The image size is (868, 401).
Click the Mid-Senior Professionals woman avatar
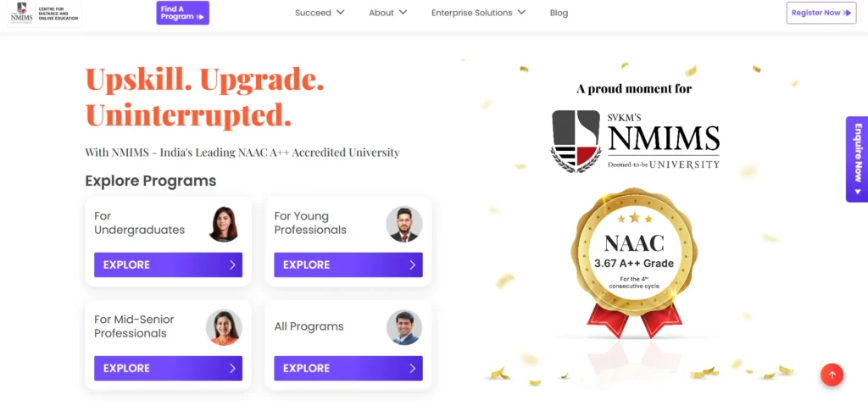(x=224, y=327)
